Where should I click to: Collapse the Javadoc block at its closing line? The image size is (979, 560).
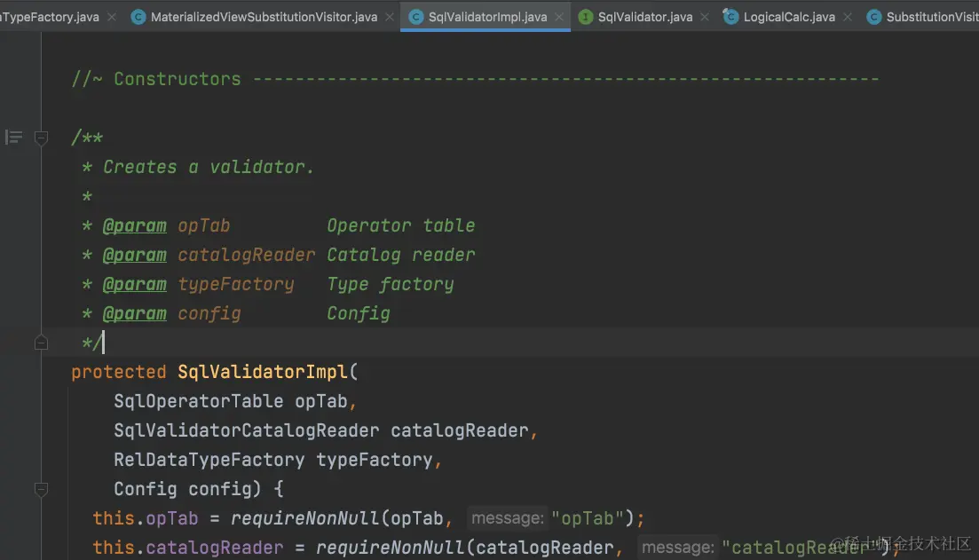point(41,343)
